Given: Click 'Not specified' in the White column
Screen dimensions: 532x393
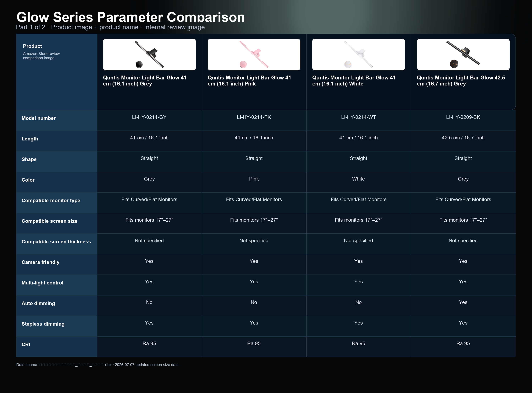Looking at the screenshot, I should click(358, 240).
